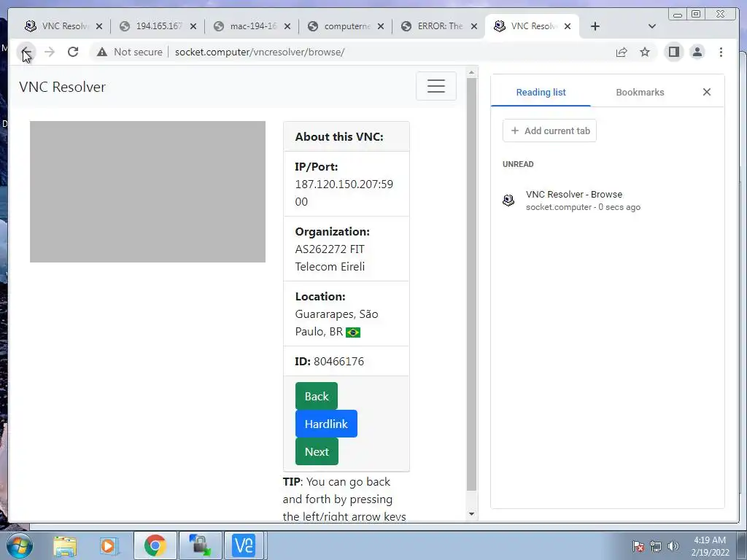
Task: Open File Explorer from the taskbar
Action: pyautogui.click(x=65, y=545)
